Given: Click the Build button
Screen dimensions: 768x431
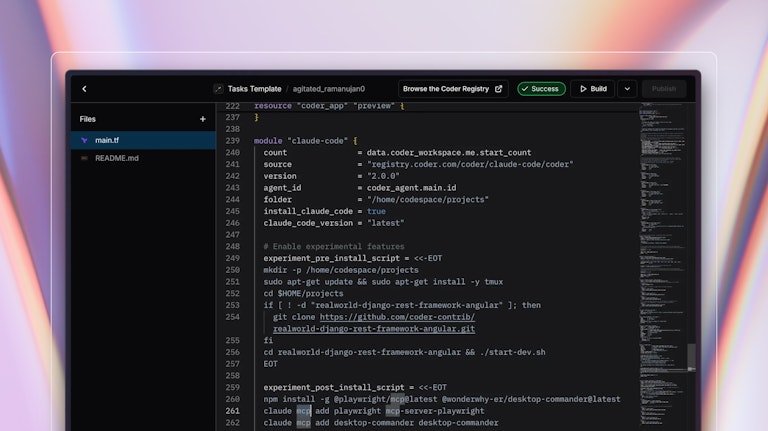Looking at the screenshot, I should (593, 89).
